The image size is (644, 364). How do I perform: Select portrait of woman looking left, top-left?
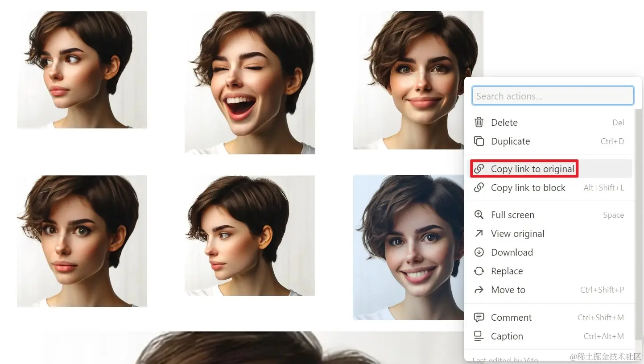(82, 70)
